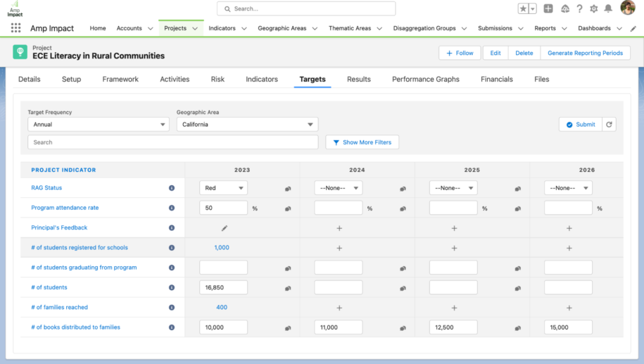This screenshot has width=644, height=364.
Task: Click the global Search field
Action: click(x=306, y=8)
